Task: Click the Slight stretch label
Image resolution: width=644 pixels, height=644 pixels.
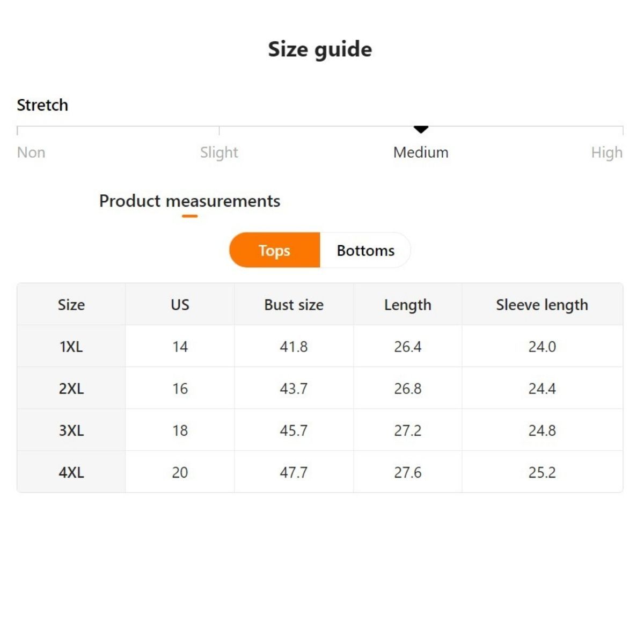Action: (219, 152)
